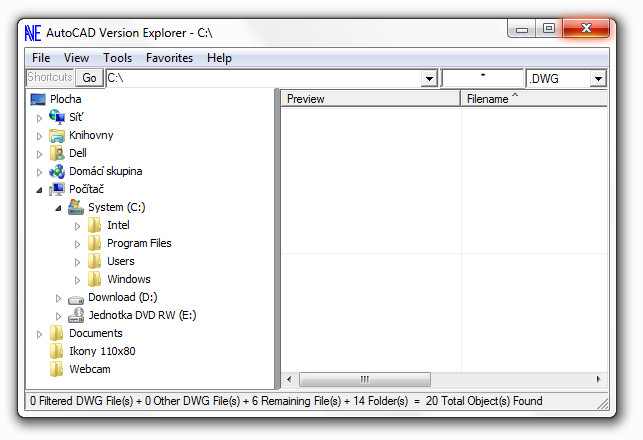Select the Ikony 110x80 folder icon

coord(57,351)
